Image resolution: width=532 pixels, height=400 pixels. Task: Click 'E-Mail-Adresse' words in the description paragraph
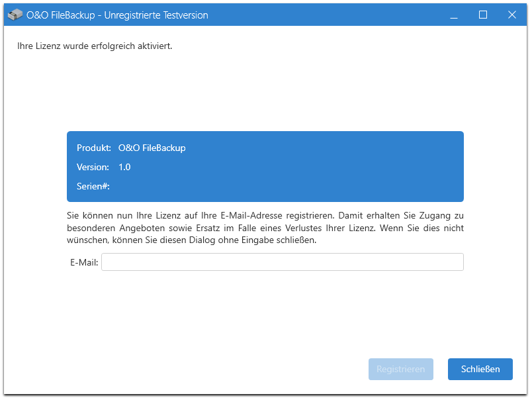coord(251,216)
